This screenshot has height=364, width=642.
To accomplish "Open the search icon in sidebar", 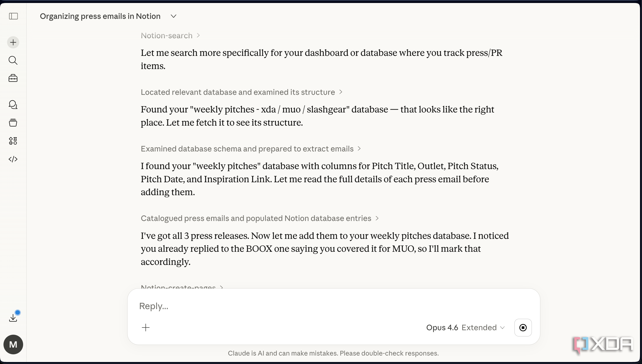I will tap(13, 60).
